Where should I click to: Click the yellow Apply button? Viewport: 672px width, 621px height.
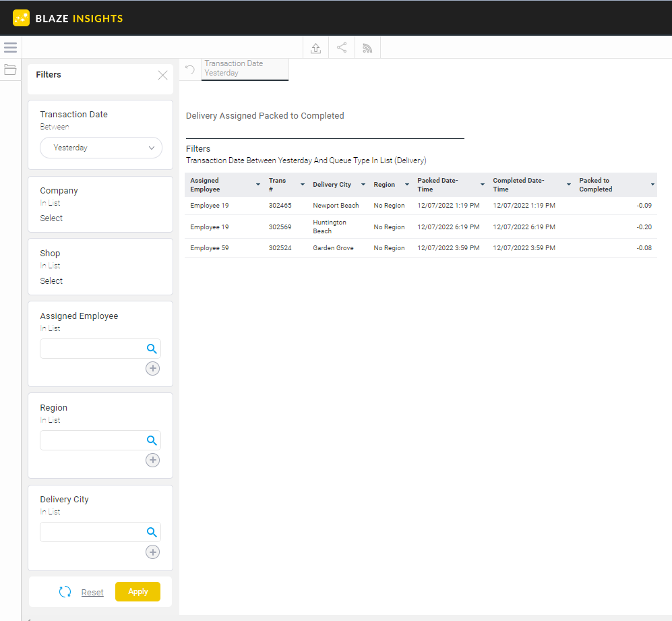click(x=138, y=592)
